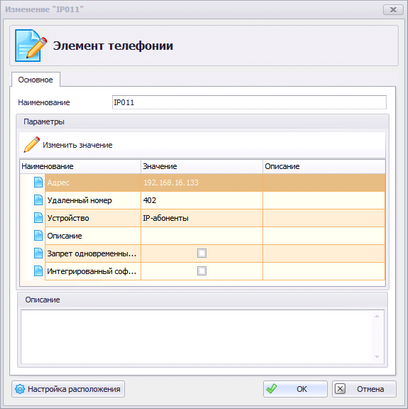The height and width of the screenshot is (409, 408).
Task: Toggle the Интегрированный соф… checkbox
Action: coord(202,271)
